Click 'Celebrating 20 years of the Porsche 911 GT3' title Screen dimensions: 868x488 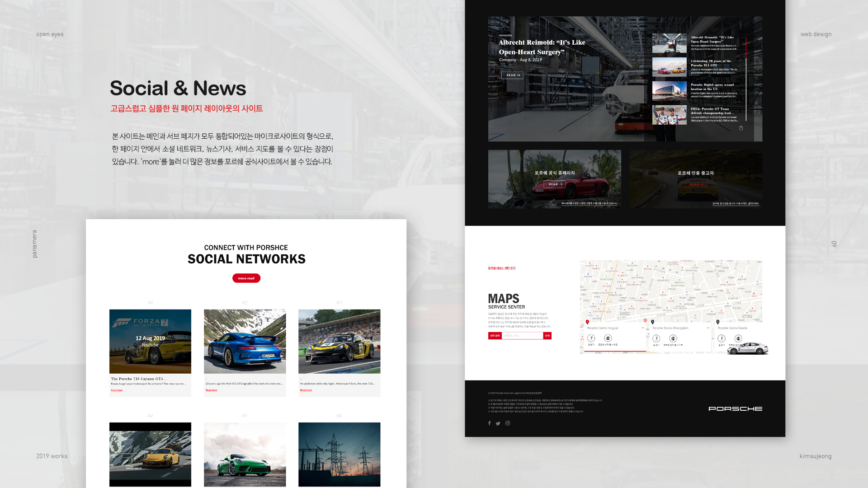coord(711,63)
